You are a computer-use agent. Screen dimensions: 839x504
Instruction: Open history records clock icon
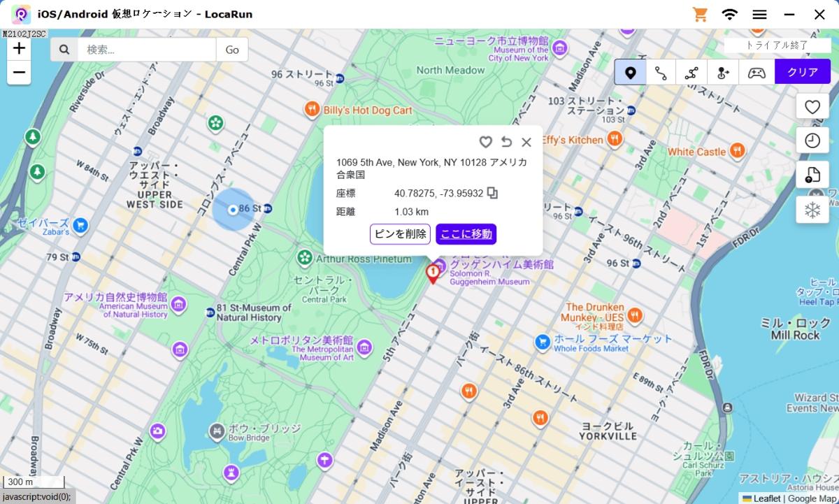[812, 141]
